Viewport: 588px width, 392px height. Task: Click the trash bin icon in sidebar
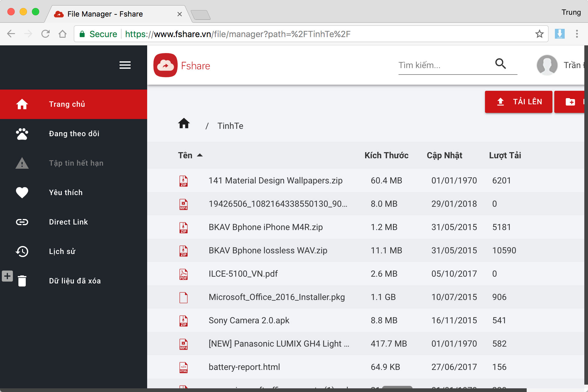tap(22, 281)
